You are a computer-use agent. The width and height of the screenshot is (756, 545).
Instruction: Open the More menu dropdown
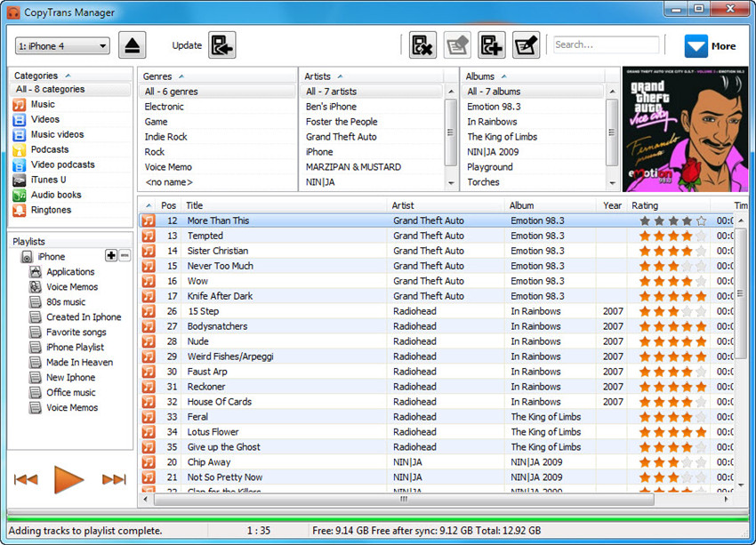(711, 46)
